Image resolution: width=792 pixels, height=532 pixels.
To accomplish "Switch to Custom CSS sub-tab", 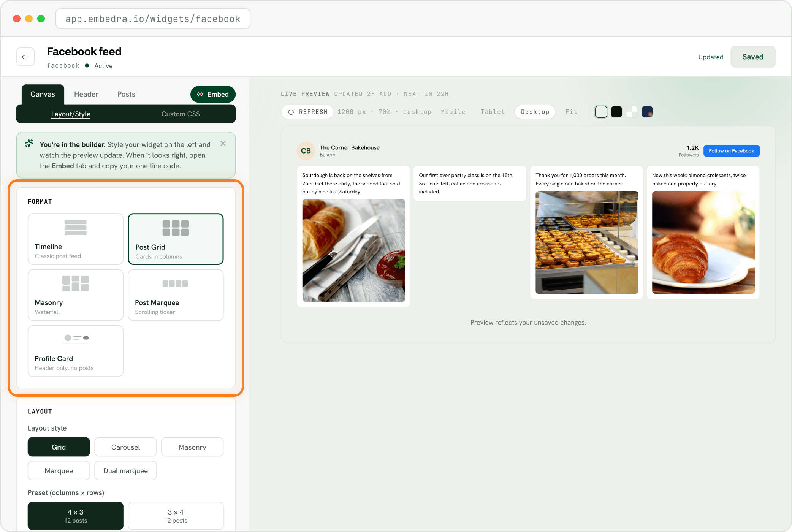I will pyautogui.click(x=181, y=114).
